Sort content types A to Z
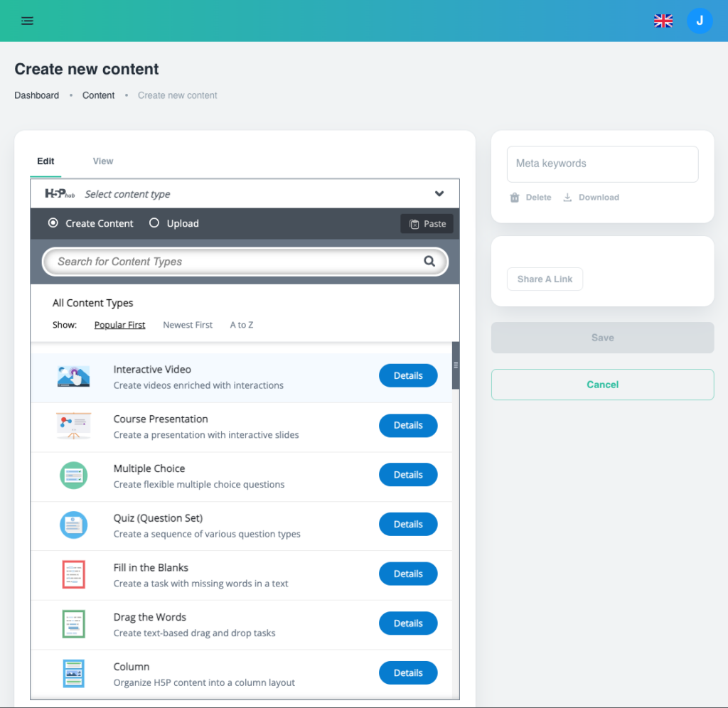The image size is (728, 708). pos(242,325)
